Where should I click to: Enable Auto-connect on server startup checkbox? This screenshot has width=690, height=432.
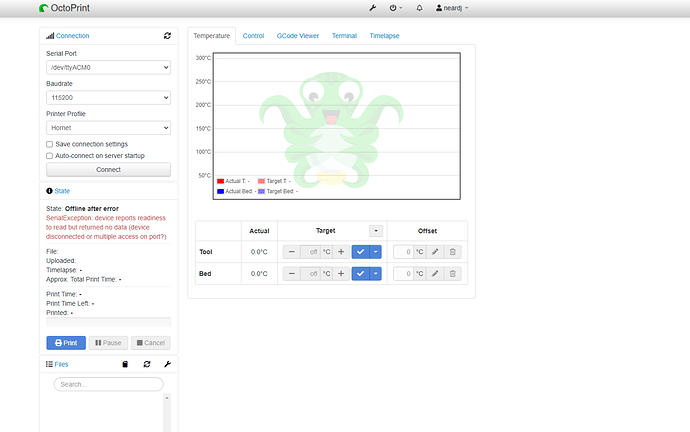pyautogui.click(x=49, y=156)
